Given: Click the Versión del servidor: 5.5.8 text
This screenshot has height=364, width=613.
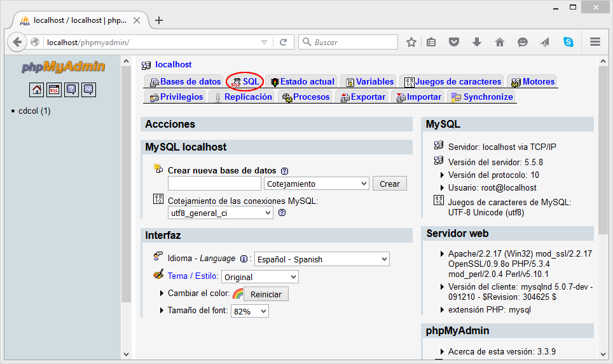Looking at the screenshot, I should pyautogui.click(x=495, y=162).
